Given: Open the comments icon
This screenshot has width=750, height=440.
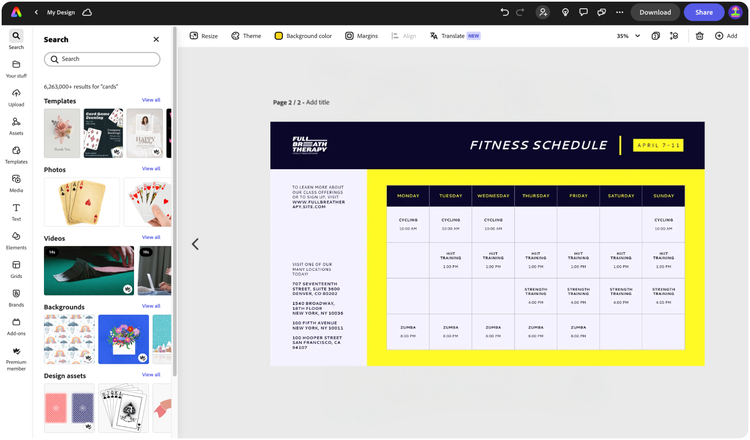Looking at the screenshot, I should pos(583,12).
